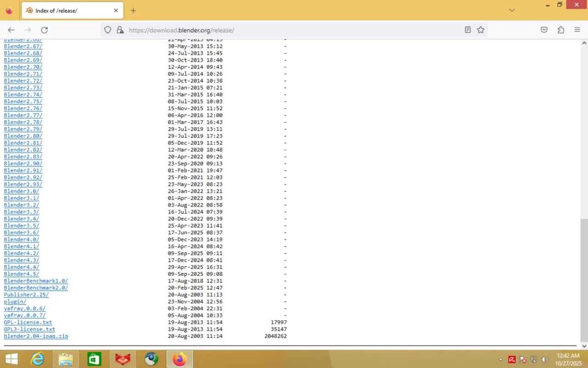Viewport: 588px width, 368px height.
Task: Open the GPL3-license.txt file link
Action: (29, 329)
